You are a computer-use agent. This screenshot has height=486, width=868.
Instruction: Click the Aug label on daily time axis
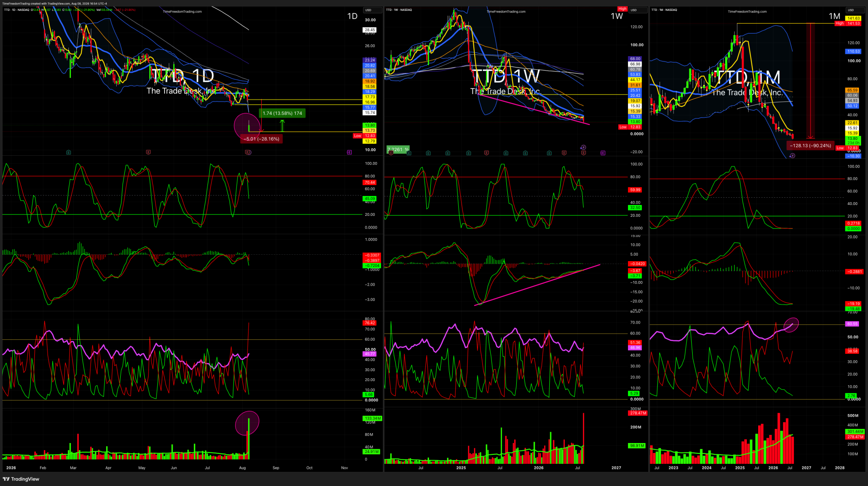pos(242,468)
